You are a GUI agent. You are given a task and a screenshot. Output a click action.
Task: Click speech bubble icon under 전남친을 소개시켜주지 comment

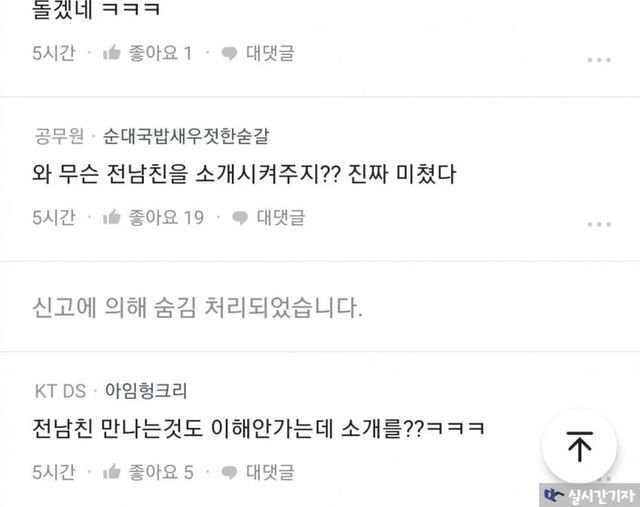240,218
